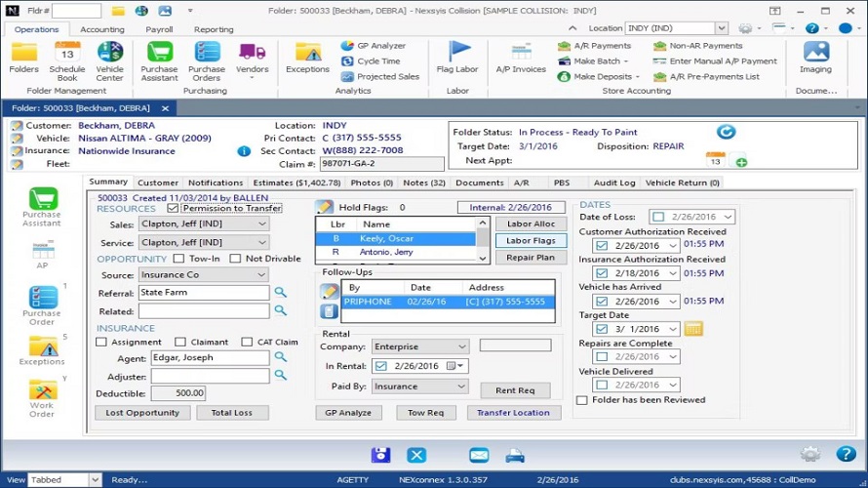Open Vehicle Center

pos(109,61)
